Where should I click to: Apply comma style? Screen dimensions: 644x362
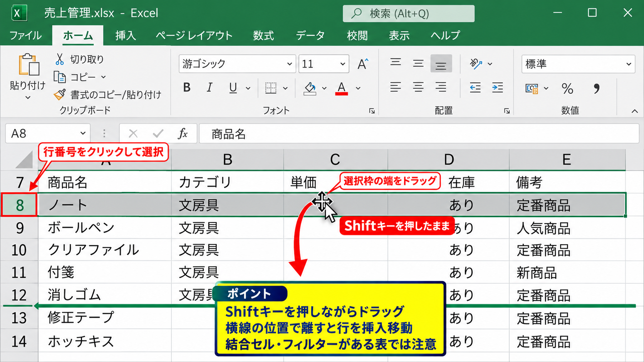pos(596,89)
